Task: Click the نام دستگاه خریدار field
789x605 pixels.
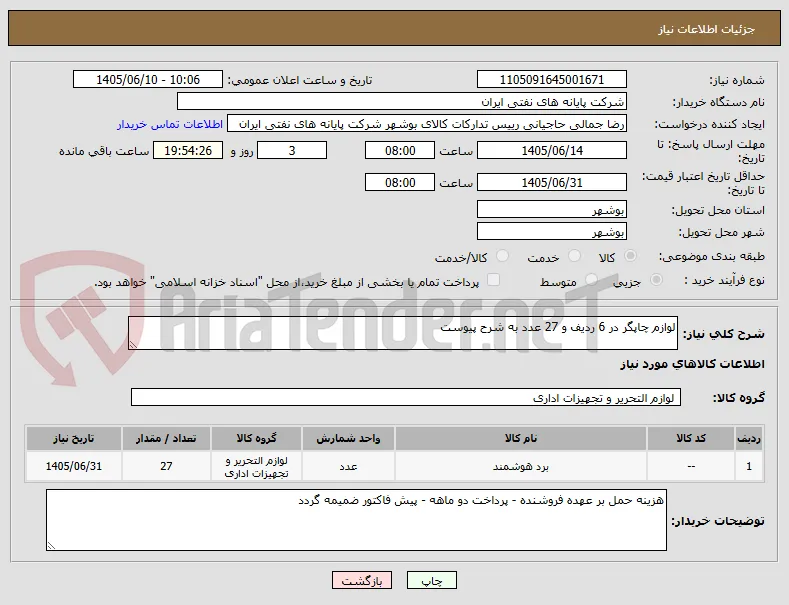Action: pos(402,102)
